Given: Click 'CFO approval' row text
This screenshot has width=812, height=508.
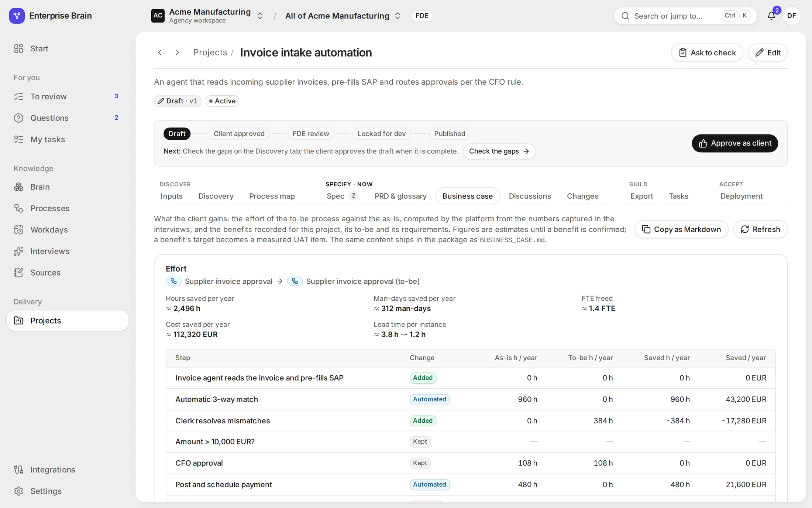Looking at the screenshot, I should click(x=199, y=463).
